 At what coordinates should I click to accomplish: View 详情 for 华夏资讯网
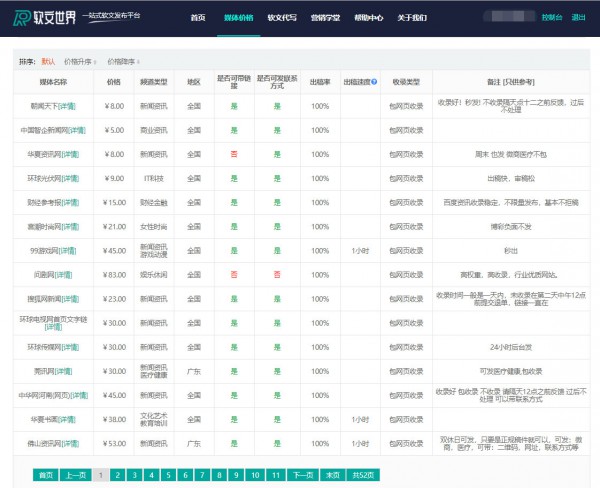click(69, 154)
